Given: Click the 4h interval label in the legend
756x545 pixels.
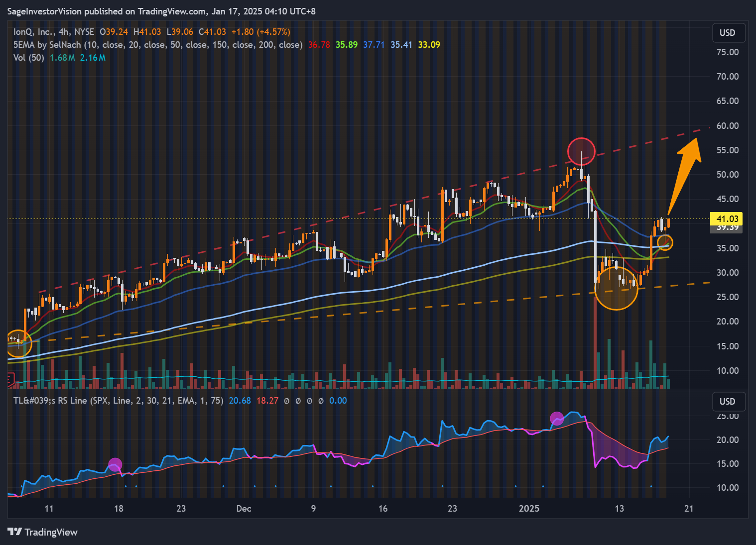Looking at the screenshot, I should pos(64,32).
